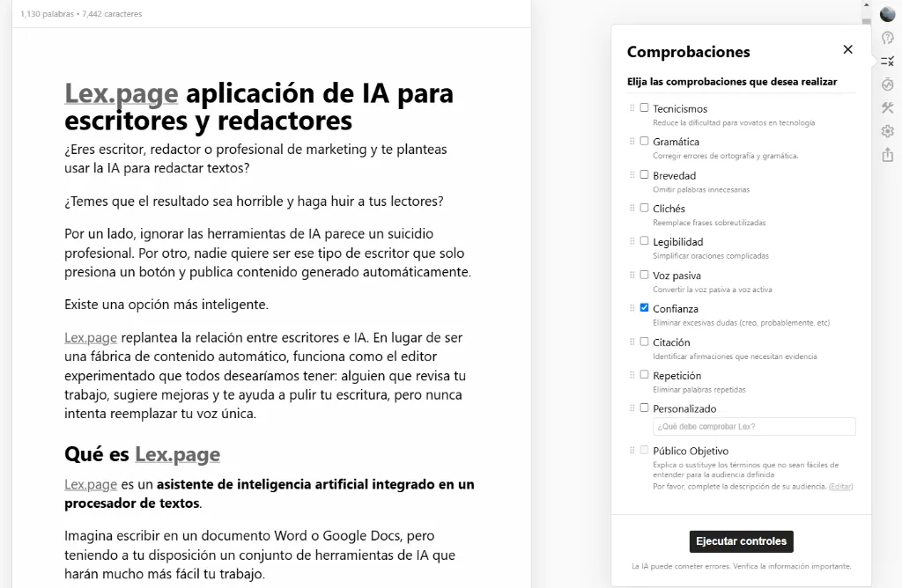
Task: Click the '1,130 palabras' word count
Action: [48, 14]
